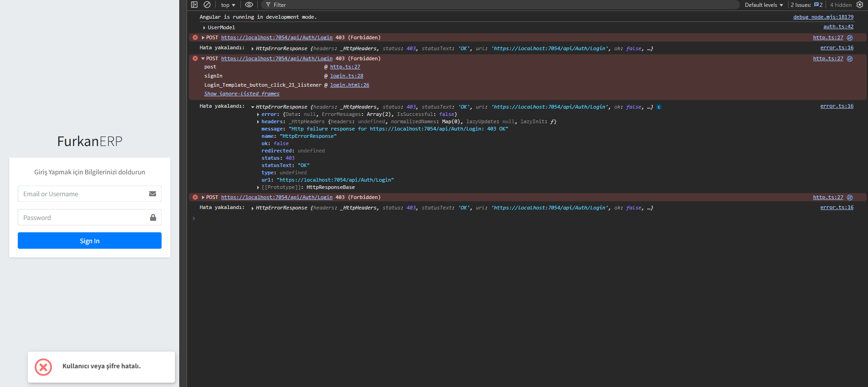Expand the error property in HttpErrorResponse
Viewport: 868px width, 387px height.
pyautogui.click(x=258, y=115)
